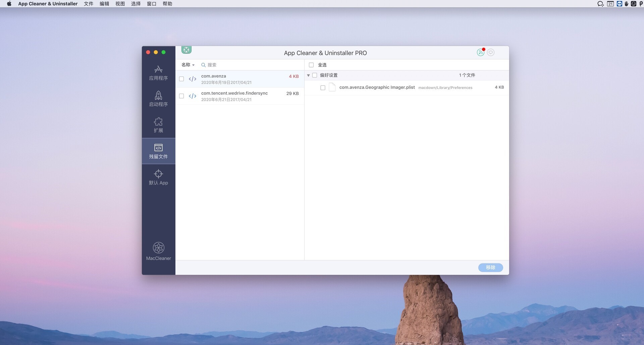Image resolution: width=644 pixels, height=345 pixels.
Task: Check the 偏好设置 group checkbox
Action: 315,75
